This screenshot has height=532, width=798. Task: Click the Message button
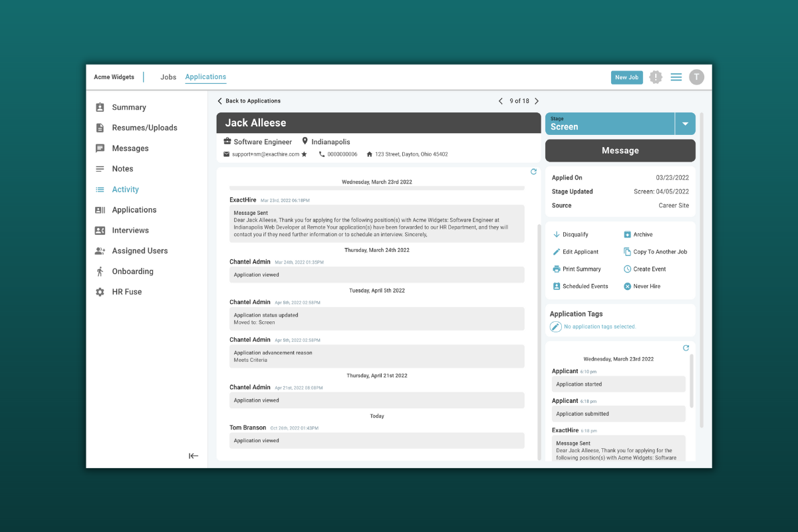pos(620,150)
